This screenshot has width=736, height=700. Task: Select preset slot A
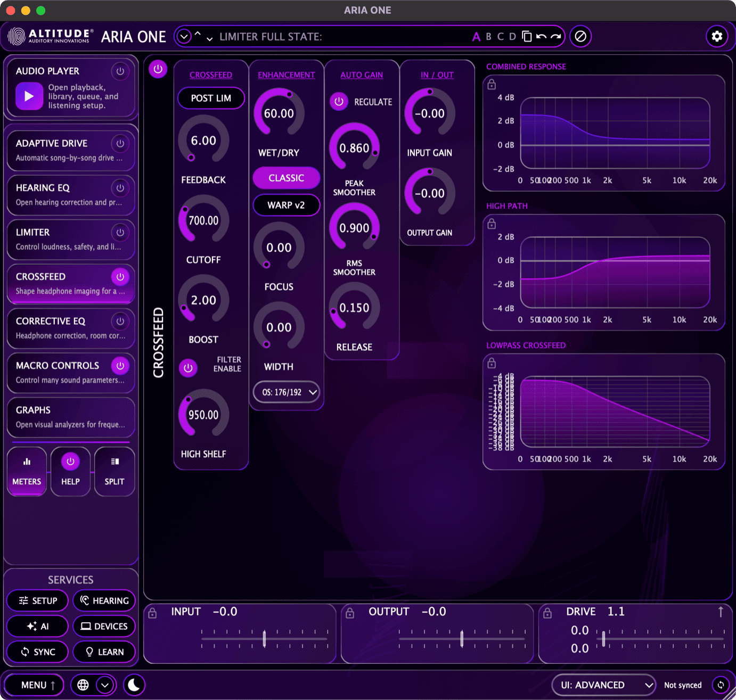click(476, 37)
